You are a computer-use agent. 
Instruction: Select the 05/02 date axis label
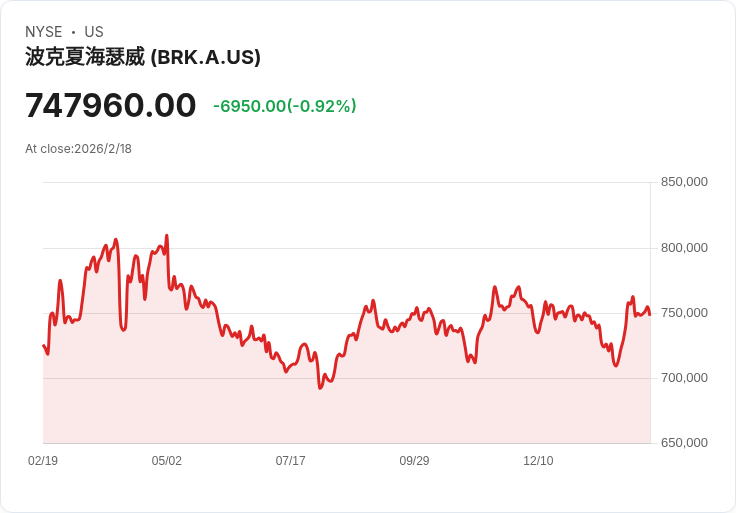pyautogui.click(x=167, y=461)
